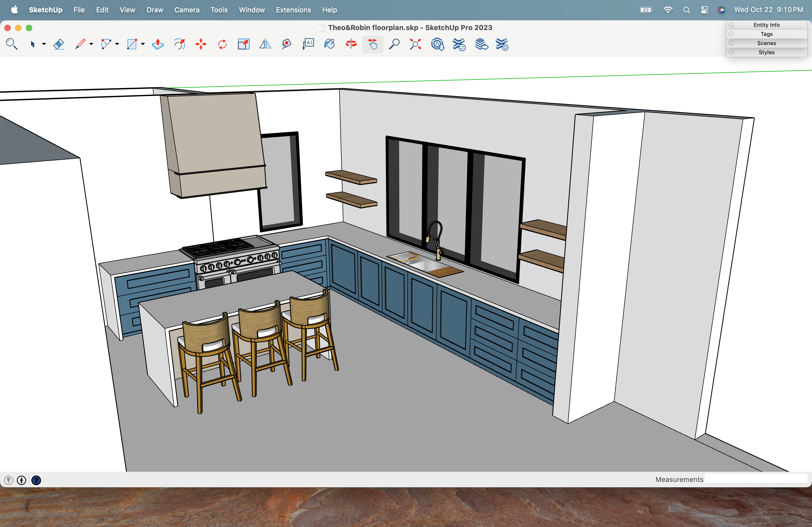Open the Camera menu
Image resolution: width=812 pixels, height=527 pixels.
[187, 10]
